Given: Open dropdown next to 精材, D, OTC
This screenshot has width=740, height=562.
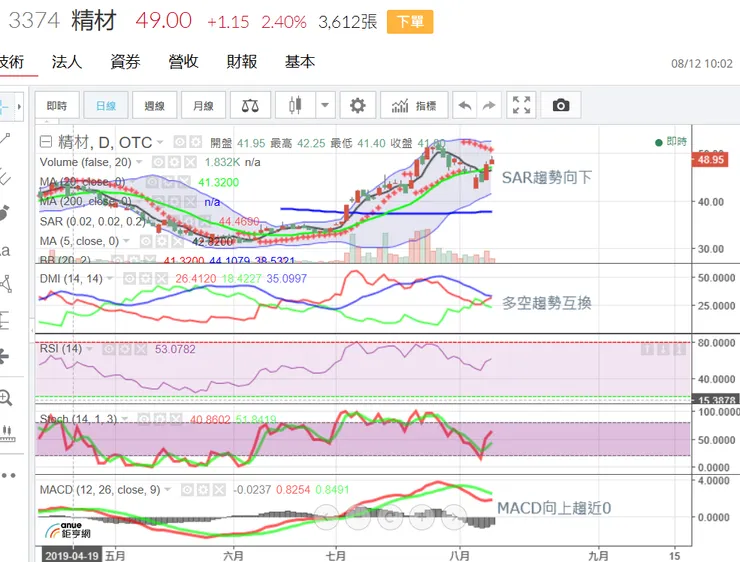Looking at the screenshot, I should [x=160, y=142].
